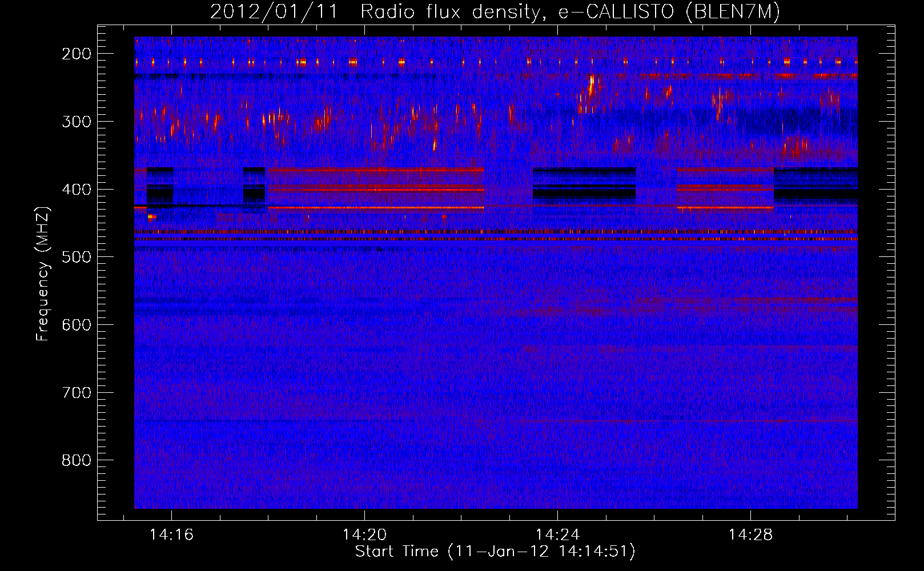
Task: Click the 14:16 time tick label
Action: click(171, 535)
